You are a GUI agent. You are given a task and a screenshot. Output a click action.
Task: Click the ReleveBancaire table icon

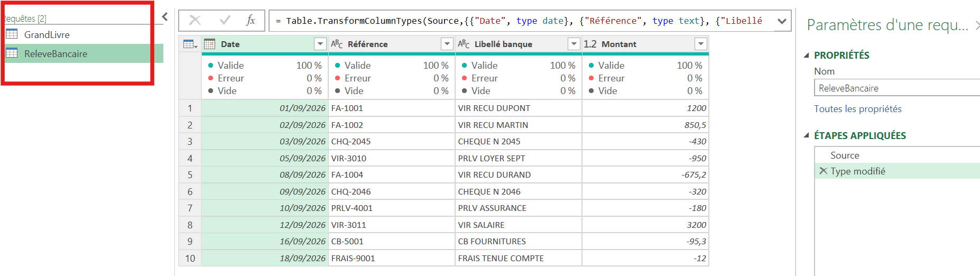pos(12,53)
